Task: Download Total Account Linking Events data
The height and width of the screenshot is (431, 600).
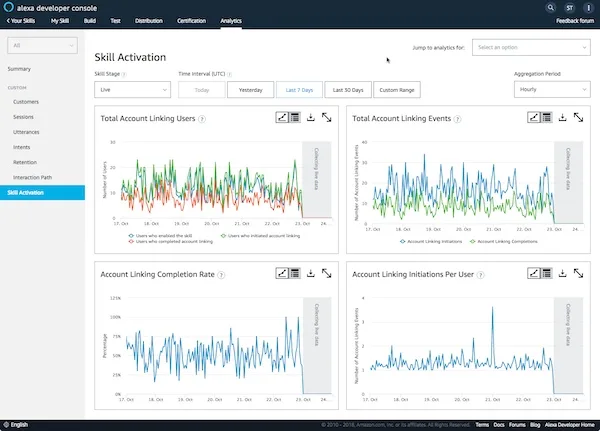Action: pyautogui.click(x=562, y=117)
